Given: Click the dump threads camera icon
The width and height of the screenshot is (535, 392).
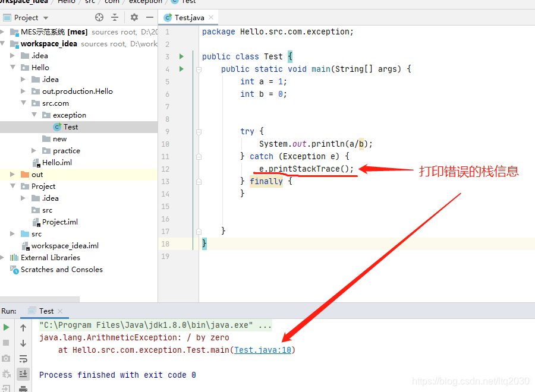Looking at the screenshot, I should [6, 359].
